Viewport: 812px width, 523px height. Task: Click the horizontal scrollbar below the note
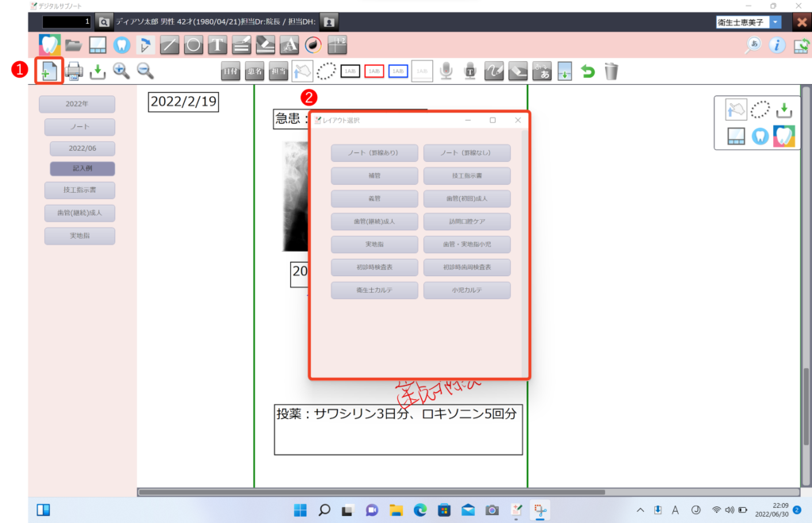[468, 492]
